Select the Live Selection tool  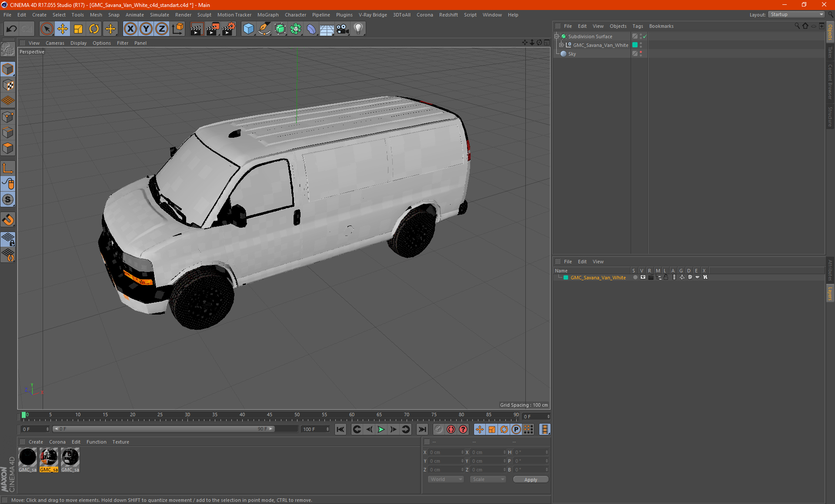[47, 29]
